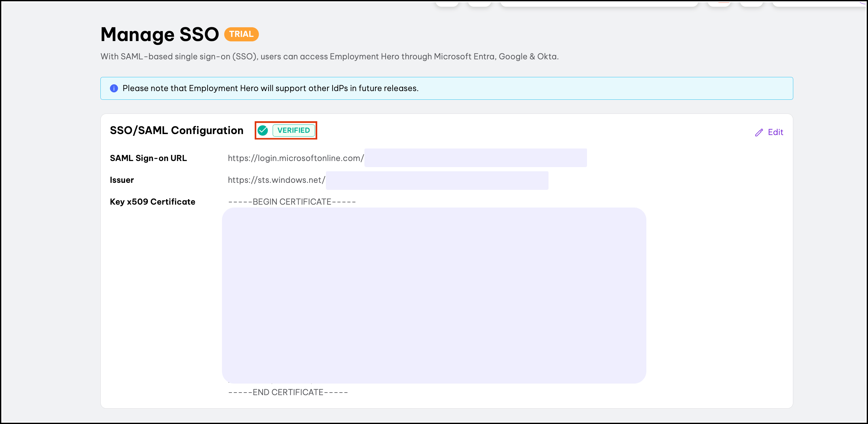Click the redacted Issuer value box

437,180
